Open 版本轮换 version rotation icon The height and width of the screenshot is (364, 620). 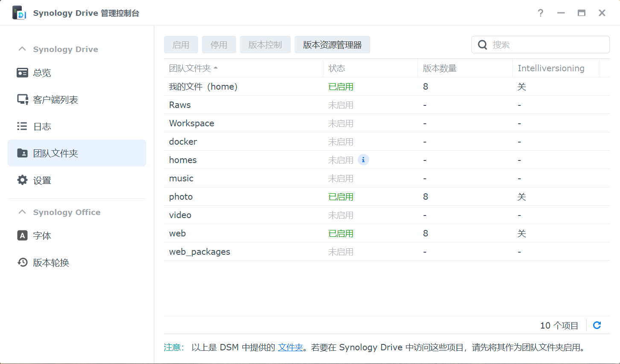22,262
